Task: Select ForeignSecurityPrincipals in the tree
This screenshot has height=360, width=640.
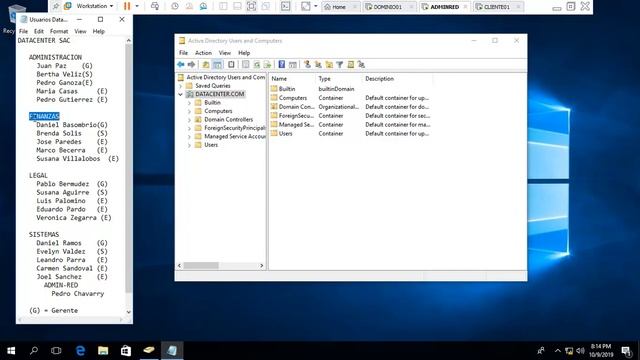Action: (x=235, y=128)
